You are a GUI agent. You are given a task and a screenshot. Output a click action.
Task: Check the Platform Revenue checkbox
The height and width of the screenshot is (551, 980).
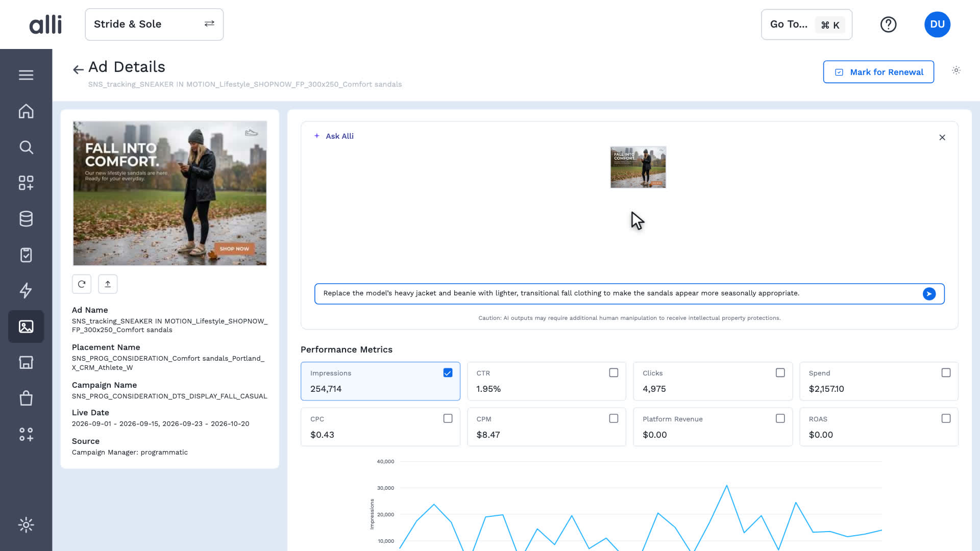tap(780, 418)
